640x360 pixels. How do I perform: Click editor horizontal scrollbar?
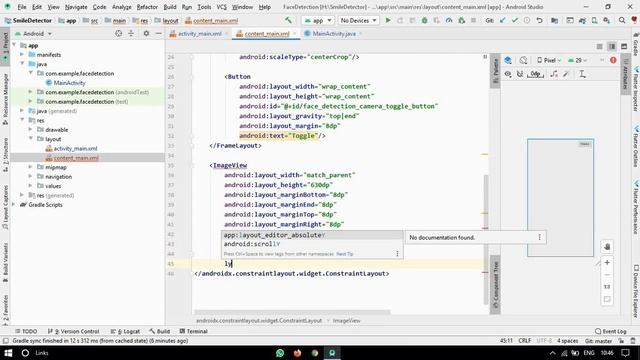292,312
